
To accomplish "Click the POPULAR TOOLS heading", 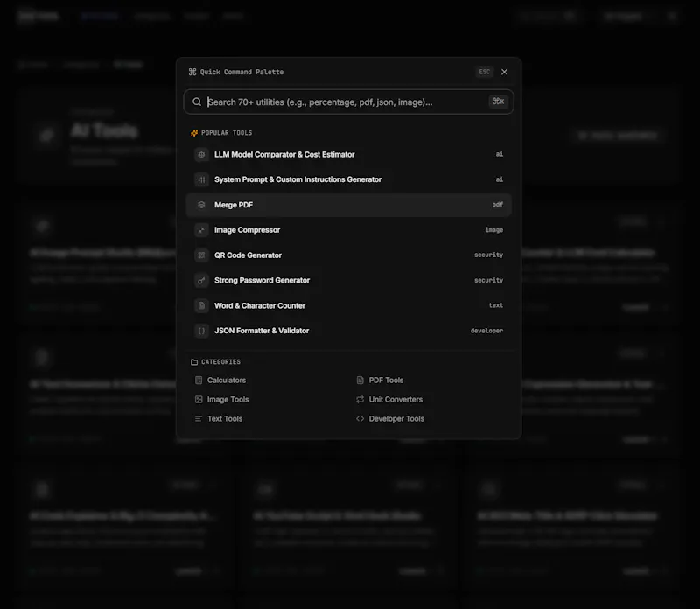I will pyautogui.click(x=227, y=133).
